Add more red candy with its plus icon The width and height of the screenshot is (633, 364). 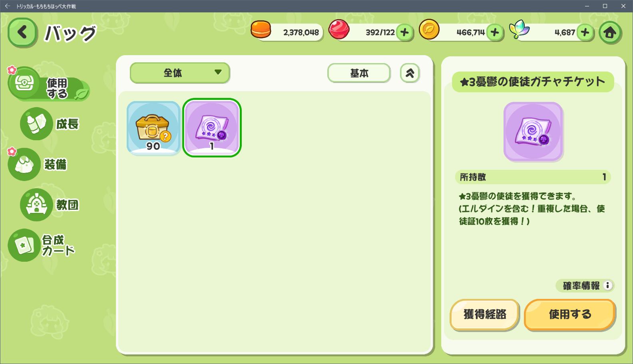coord(404,32)
